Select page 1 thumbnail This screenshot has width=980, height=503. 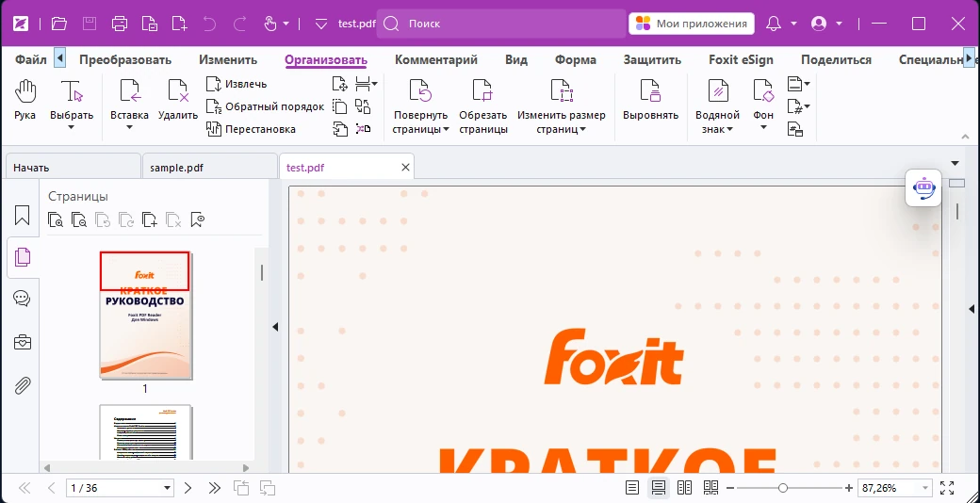coord(145,316)
